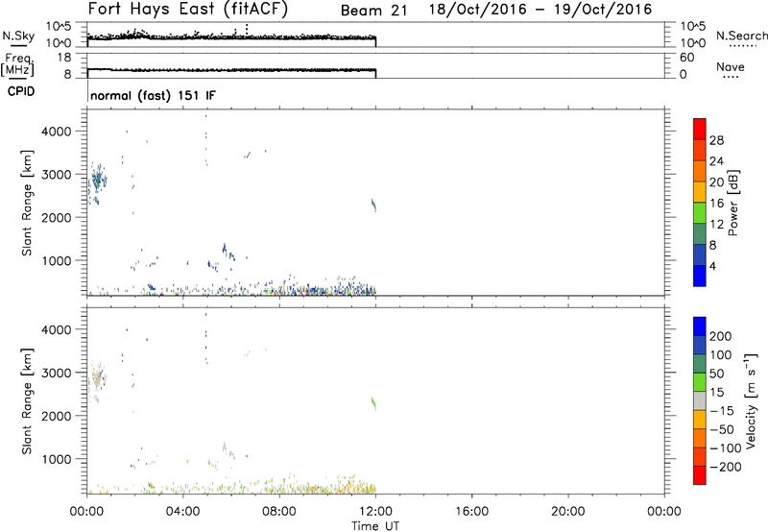This screenshot has height=532, width=768.
Task: Click the '18' tick on frequency axis
Action: coord(64,58)
